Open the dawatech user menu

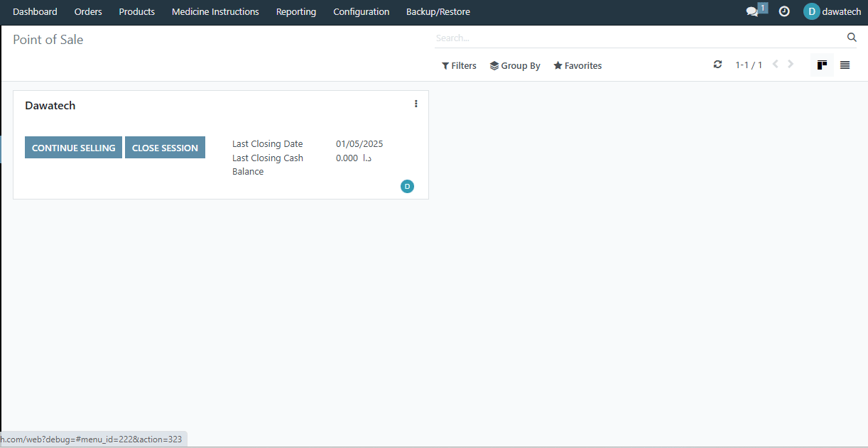832,11
